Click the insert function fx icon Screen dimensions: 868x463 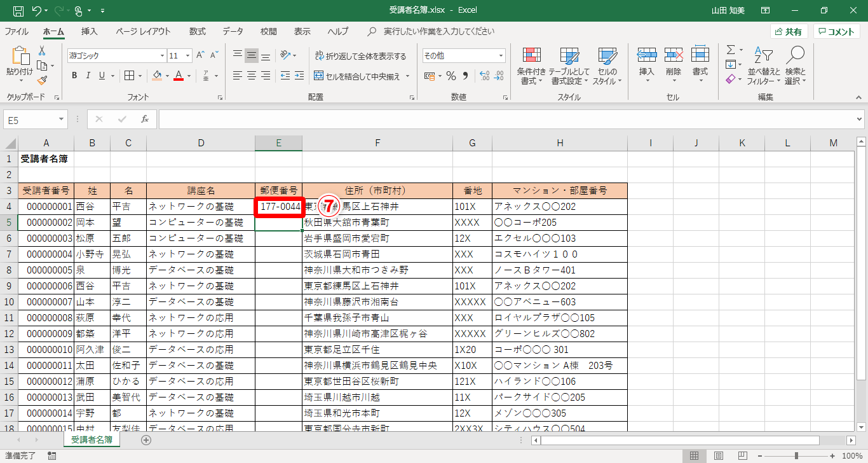click(145, 119)
